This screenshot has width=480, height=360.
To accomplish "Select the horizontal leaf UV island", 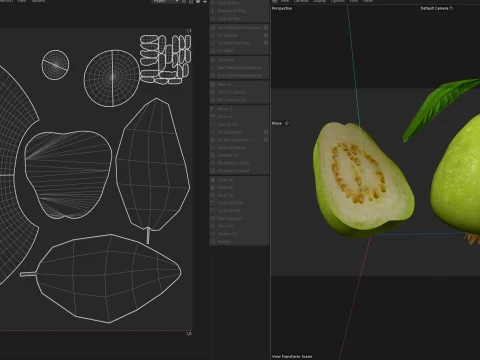I will (x=101, y=278).
